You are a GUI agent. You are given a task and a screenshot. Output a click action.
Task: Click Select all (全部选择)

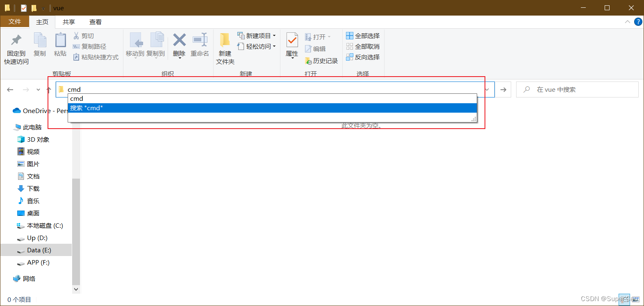[363, 36]
